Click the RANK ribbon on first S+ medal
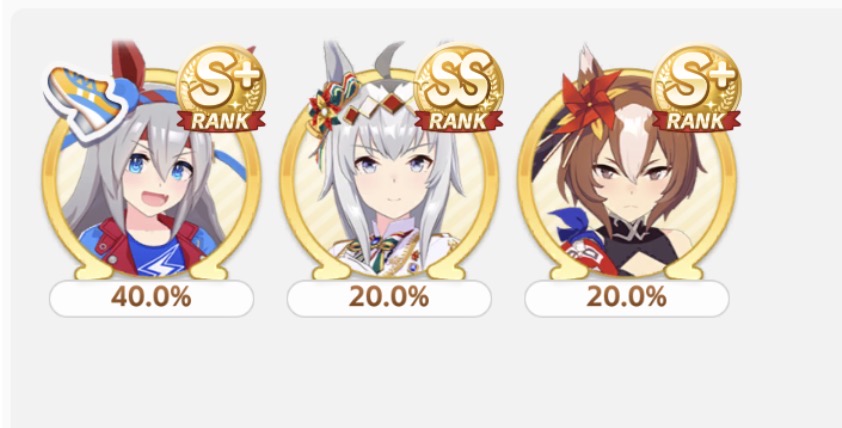Image resolution: width=842 pixels, height=428 pixels. point(221,121)
